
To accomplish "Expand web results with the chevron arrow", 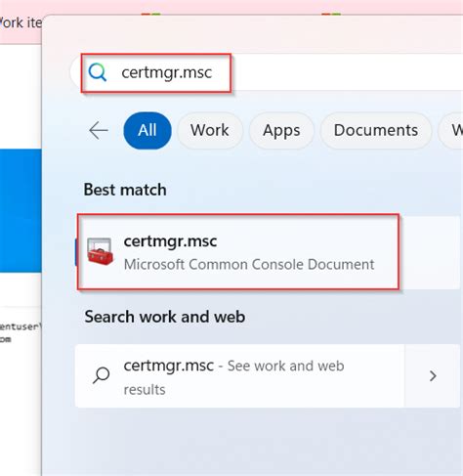I will pyautogui.click(x=433, y=376).
